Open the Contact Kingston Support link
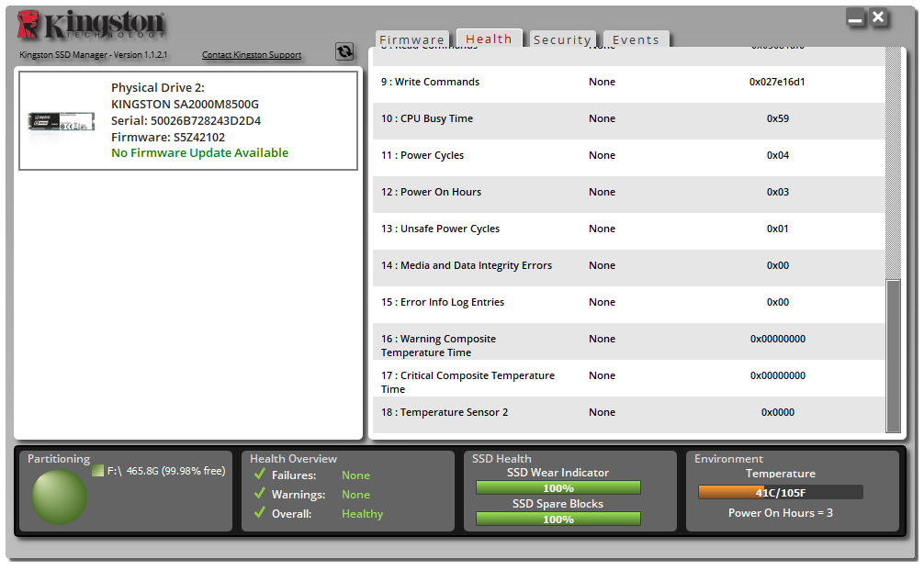Viewport: 924px width, 570px height. pyautogui.click(x=252, y=55)
